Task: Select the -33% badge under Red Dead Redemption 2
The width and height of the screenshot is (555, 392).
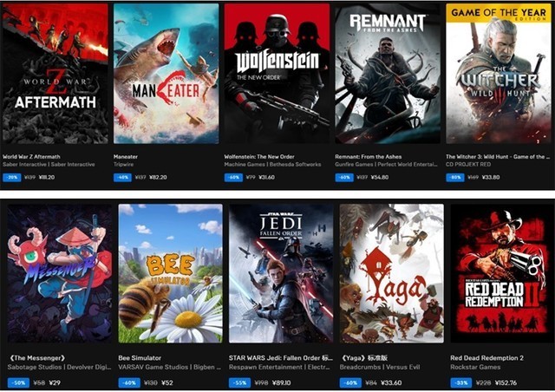Action: click(x=460, y=382)
